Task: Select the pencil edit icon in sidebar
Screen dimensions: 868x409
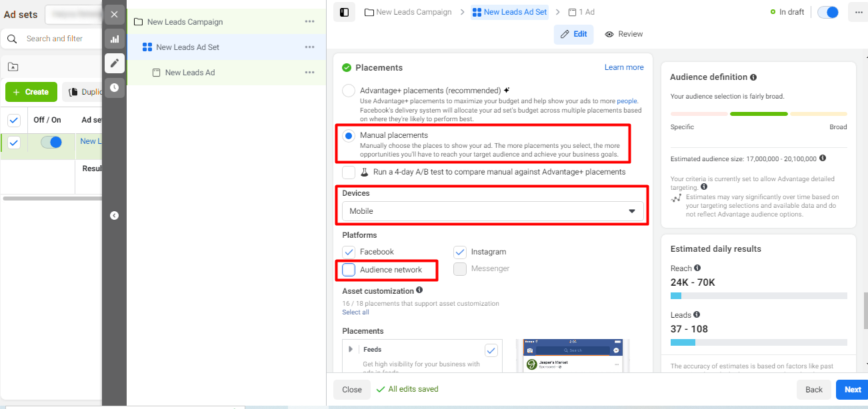Action: coord(114,63)
